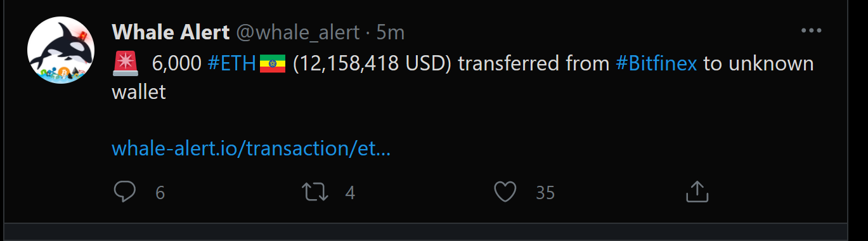Open the tweet via 5m timestamp

391,32
